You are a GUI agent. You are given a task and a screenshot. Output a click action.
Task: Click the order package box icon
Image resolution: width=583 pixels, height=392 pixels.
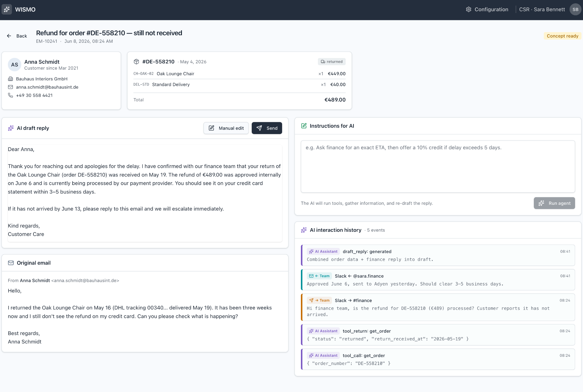pos(136,62)
